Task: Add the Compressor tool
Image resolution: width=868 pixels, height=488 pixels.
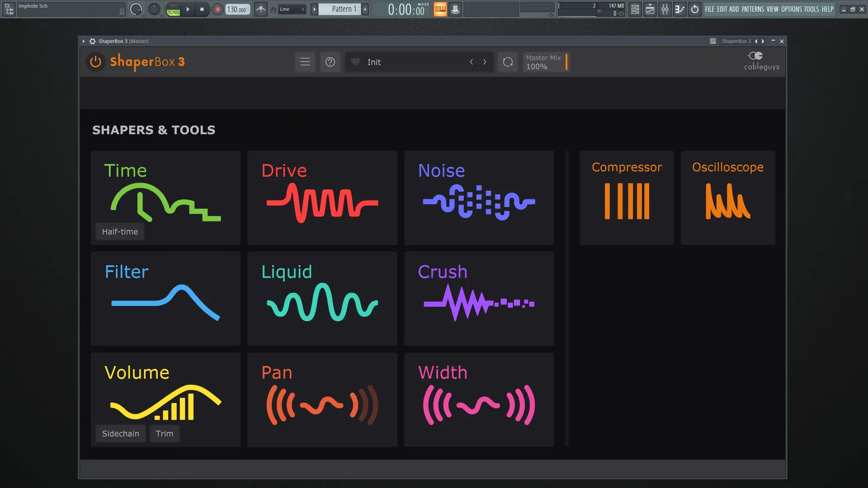Action: pos(627,197)
